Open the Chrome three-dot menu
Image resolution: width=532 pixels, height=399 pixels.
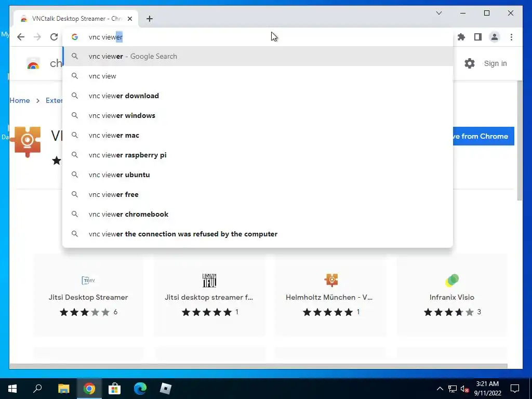511,37
